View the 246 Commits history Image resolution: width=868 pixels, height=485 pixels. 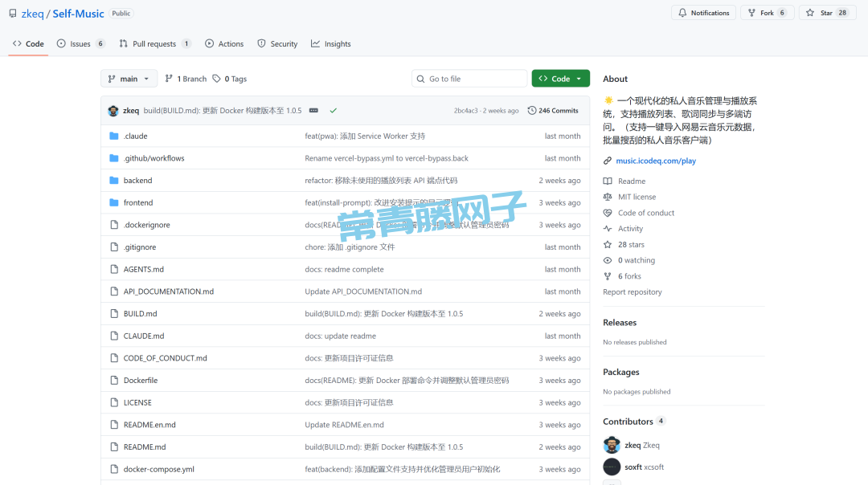coord(553,111)
